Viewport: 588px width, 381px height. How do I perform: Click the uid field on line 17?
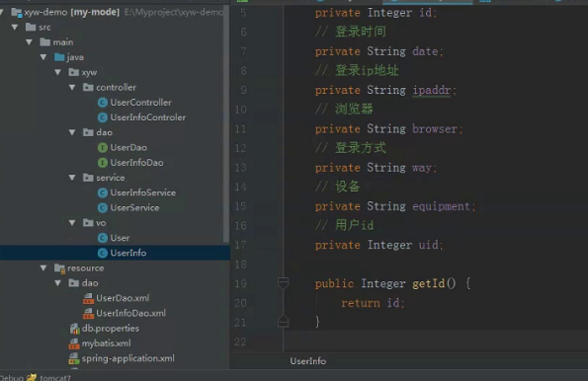pos(428,245)
